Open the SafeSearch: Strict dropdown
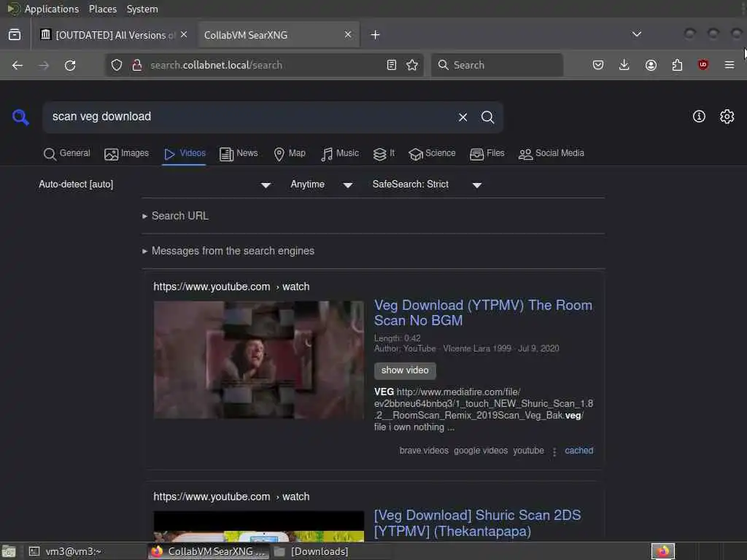The image size is (747, 560). (427, 184)
